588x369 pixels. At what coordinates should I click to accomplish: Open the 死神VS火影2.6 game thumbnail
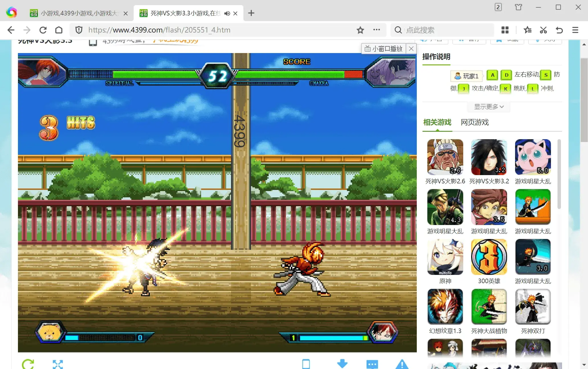click(445, 157)
